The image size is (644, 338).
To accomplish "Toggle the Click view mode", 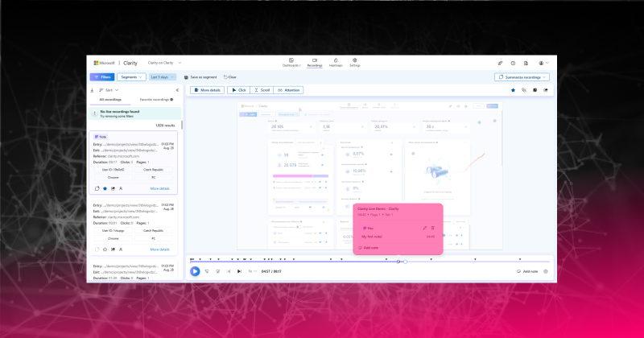I will click(238, 90).
